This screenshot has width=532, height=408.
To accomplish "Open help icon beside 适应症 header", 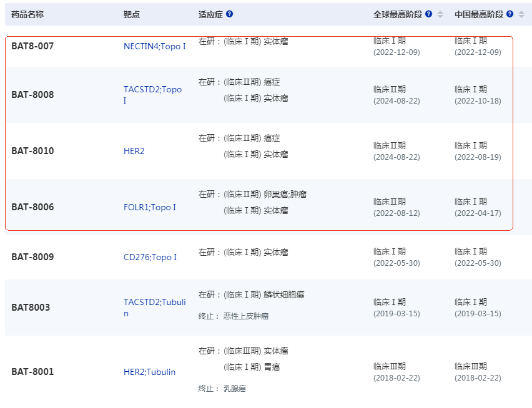I will tap(229, 14).
